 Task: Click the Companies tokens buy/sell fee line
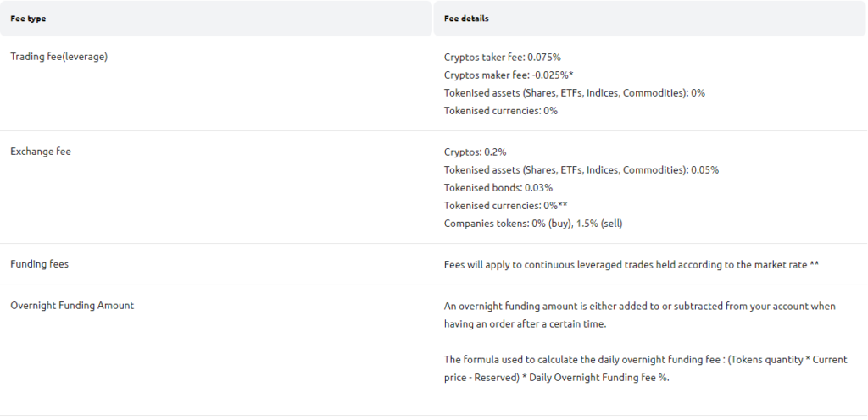point(533,224)
